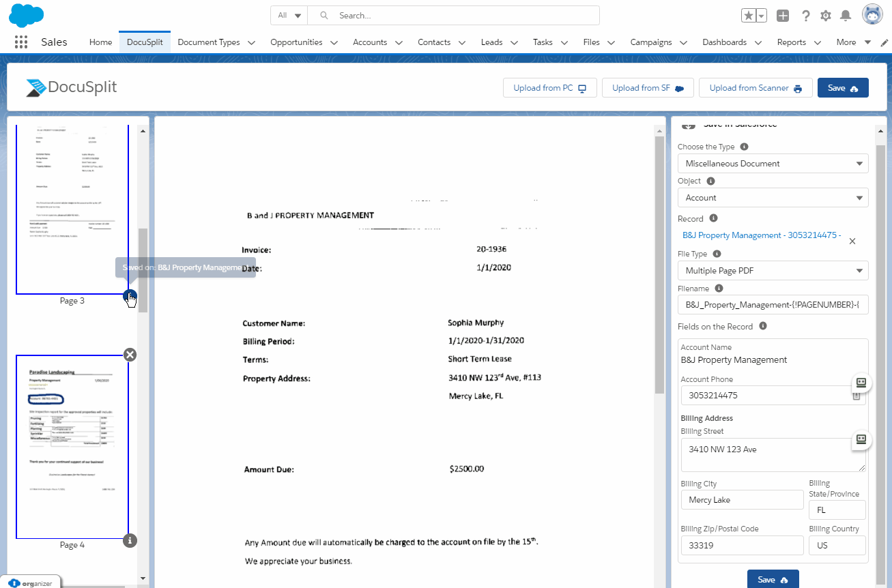Open the Help question mark icon
The image size is (892, 588).
pyautogui.click(x=806, y=16)
